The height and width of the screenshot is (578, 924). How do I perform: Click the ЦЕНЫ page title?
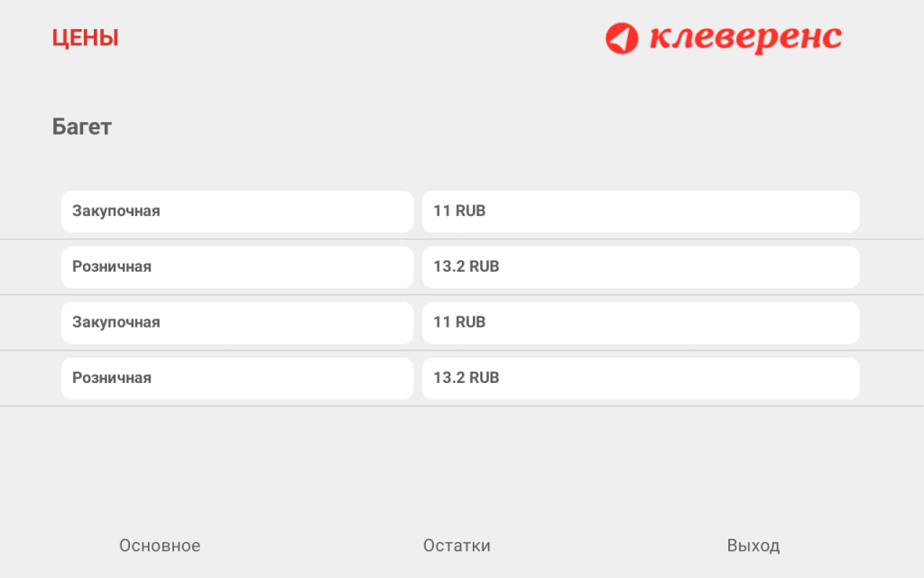[x=86, y=38]
